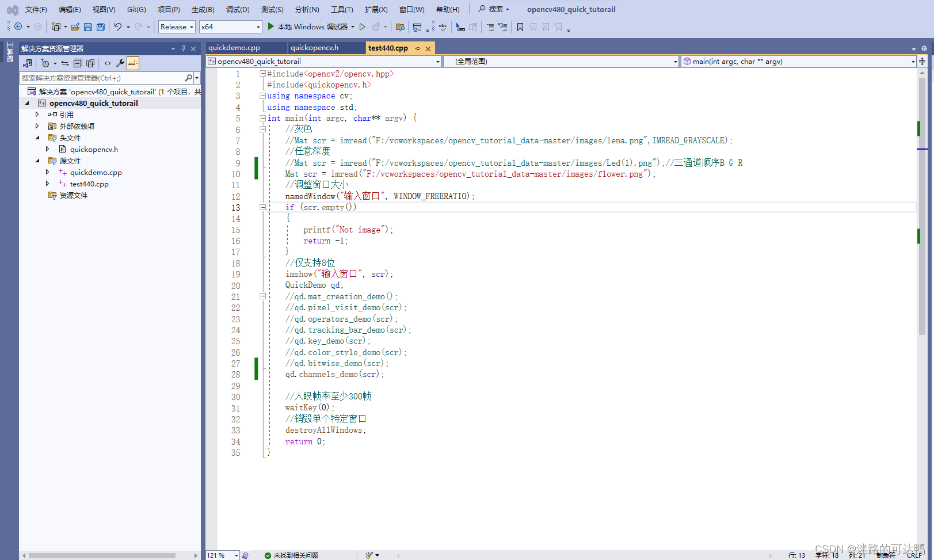The height and width of the screenshot is (560, 934).
Task: Click the 搜索 search button in title bar
Action: tap(494, 9)
